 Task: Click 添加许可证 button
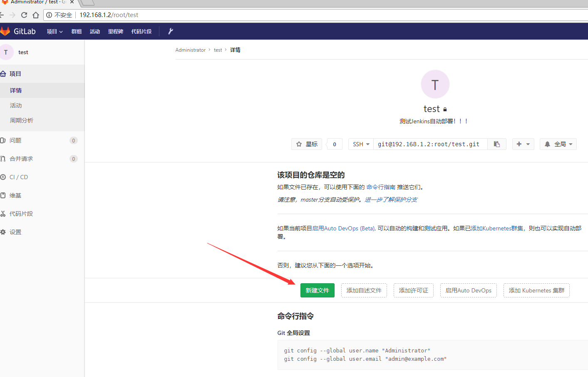414,290
